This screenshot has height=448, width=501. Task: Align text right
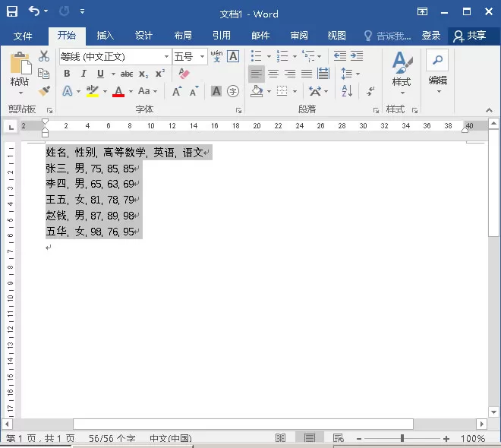click(x=290, y=74)
